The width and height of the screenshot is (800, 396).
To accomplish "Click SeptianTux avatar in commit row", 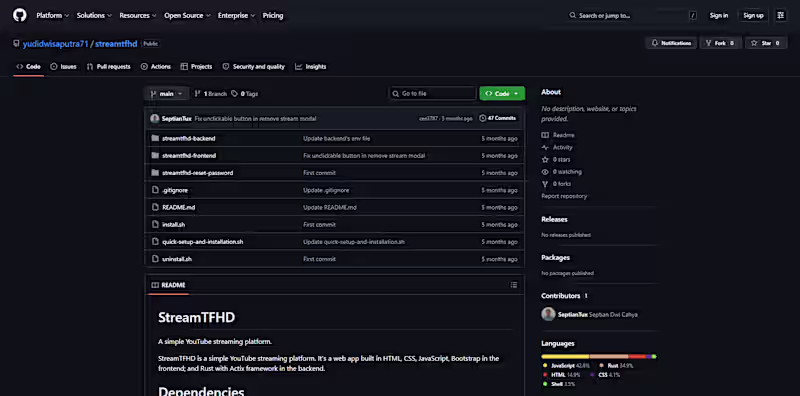I will (155, 118).
